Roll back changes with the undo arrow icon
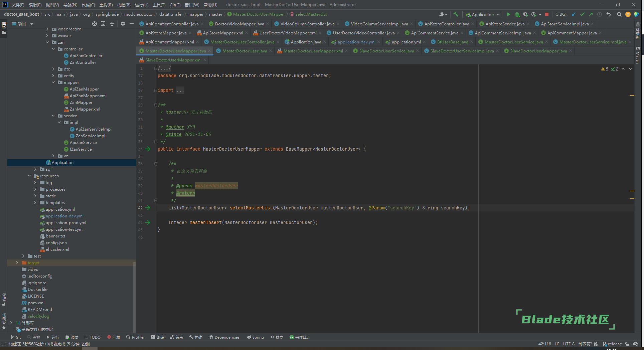This screenshot has height=350, width=644. click(x=608, y=14)
